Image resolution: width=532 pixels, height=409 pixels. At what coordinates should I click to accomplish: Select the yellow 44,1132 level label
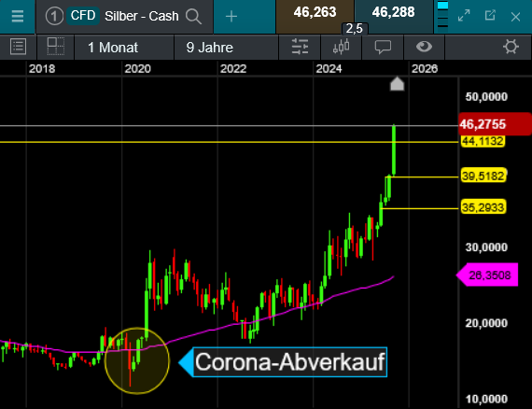tap(483, 141)
